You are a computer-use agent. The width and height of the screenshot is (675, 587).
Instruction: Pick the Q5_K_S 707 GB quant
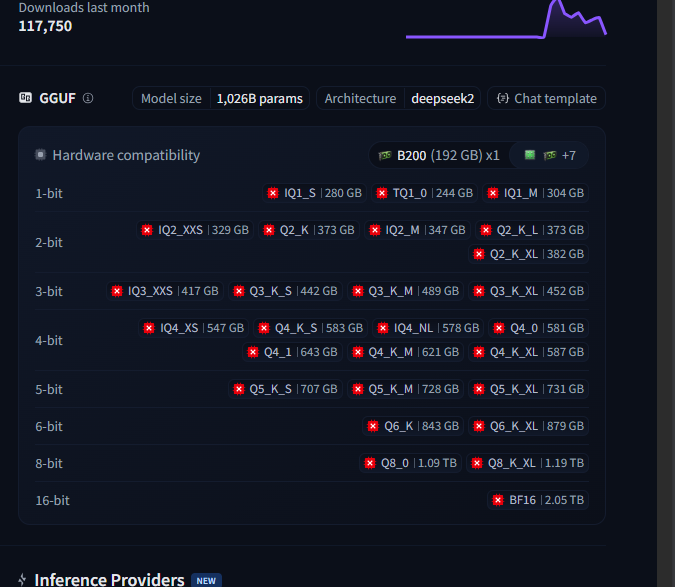coord(285,389)
